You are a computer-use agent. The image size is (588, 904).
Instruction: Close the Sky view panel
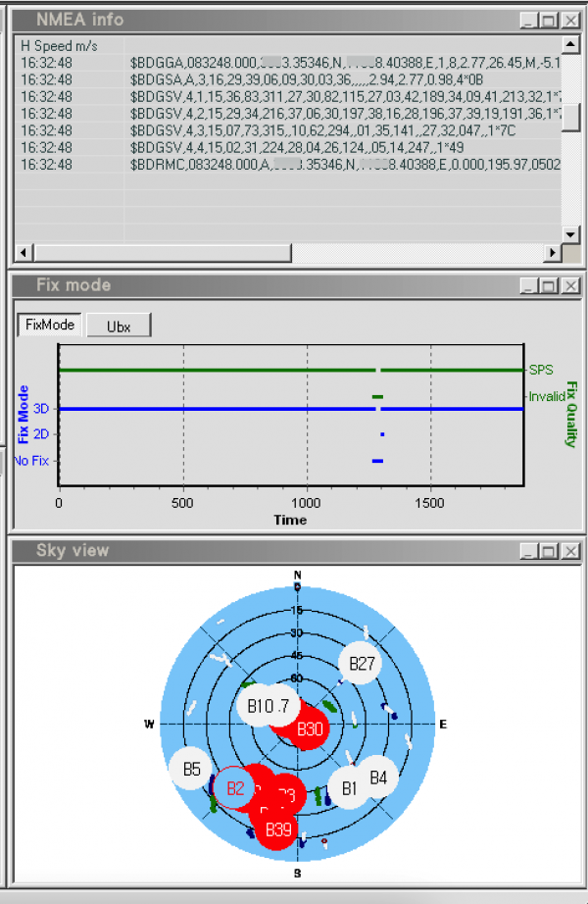pos(570,551)
